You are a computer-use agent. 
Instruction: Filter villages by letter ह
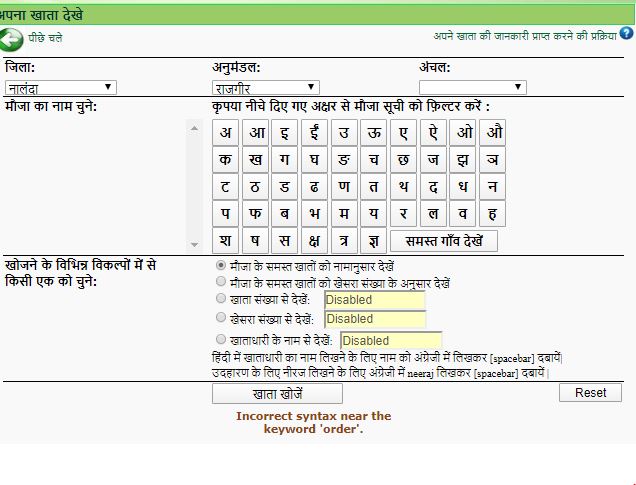pos(492,214)
